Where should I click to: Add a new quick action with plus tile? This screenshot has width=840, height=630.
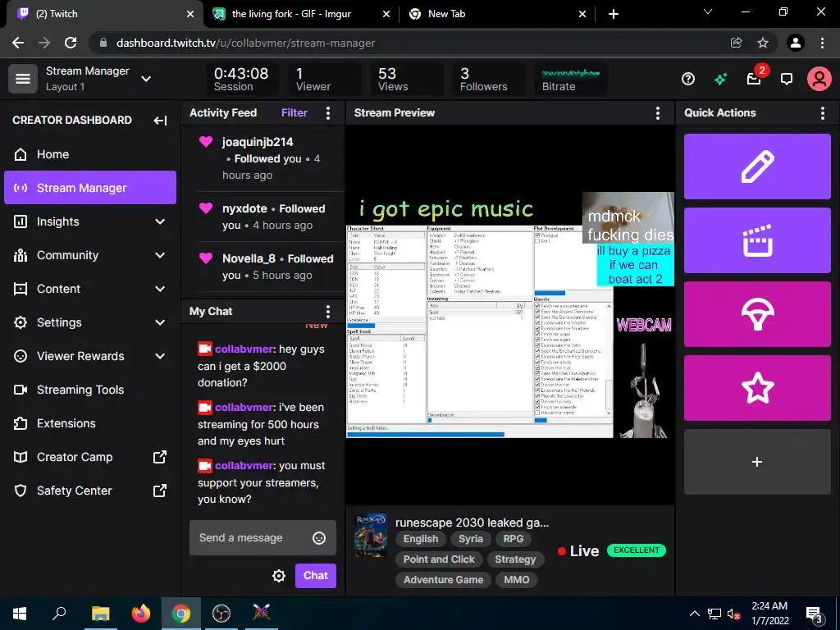pos(757,462)
